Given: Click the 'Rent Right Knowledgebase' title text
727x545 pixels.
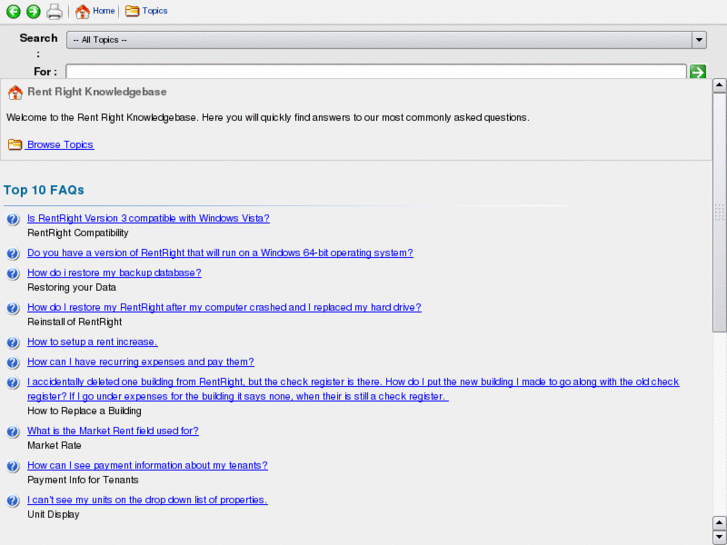Looking at the screenshot, I should 97,92.
